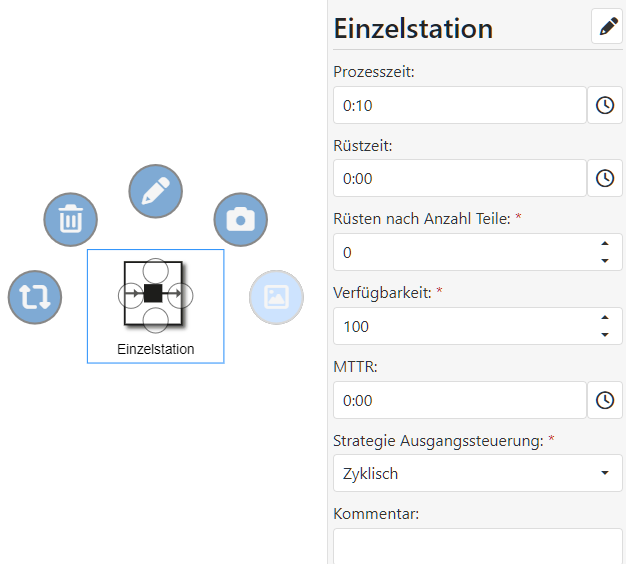Image resolution: width=626 pixels, height=564 pixels.
Task: Expand the Strategie Ausgangssteuerung dropdown
Action: 478,473
